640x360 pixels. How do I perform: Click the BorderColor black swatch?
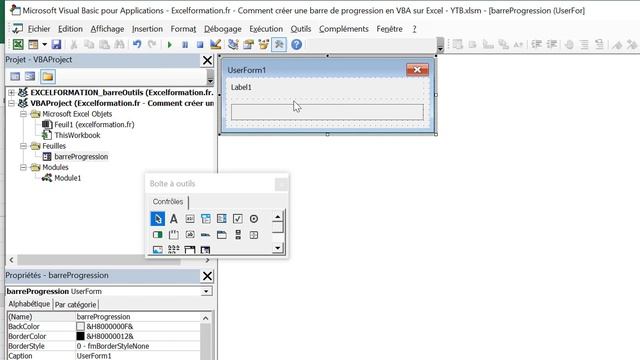(80, 336)
